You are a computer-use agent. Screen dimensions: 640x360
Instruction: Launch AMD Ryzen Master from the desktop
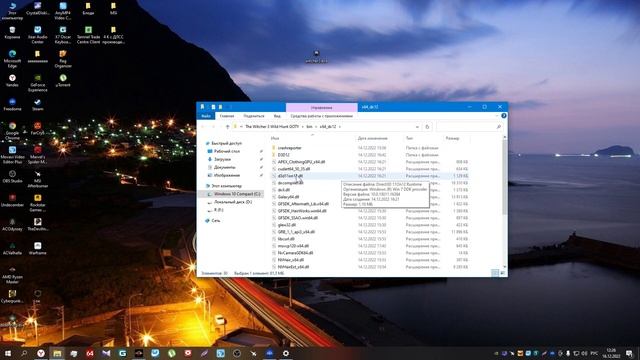(x=12, y=275)
